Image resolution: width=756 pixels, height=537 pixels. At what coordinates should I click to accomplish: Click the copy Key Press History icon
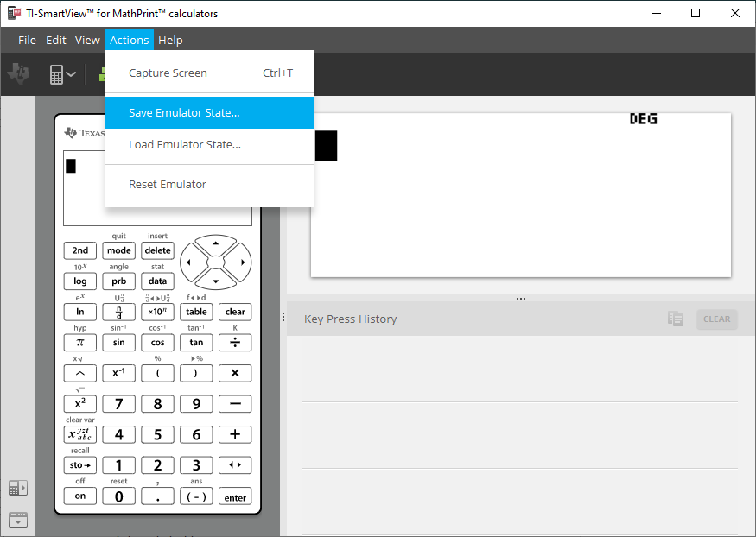tap(675, 319)
